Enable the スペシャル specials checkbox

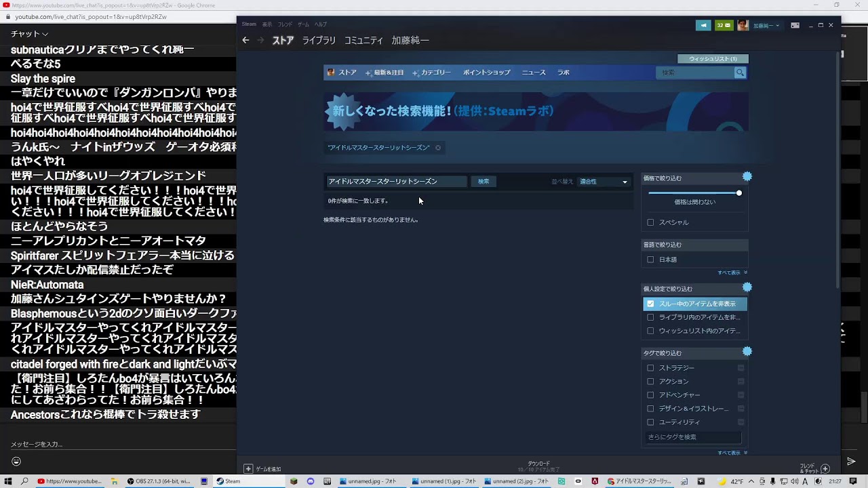pos(650,222)
